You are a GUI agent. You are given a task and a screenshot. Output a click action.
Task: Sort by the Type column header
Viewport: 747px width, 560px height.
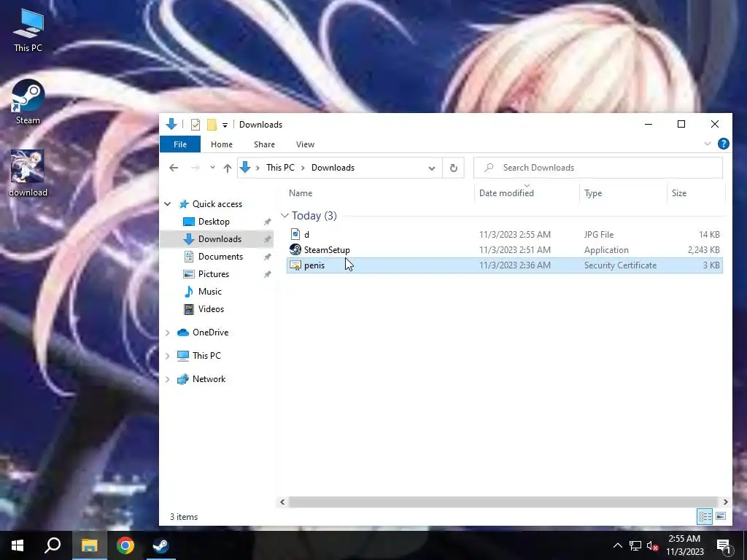(x=593, y=192)
